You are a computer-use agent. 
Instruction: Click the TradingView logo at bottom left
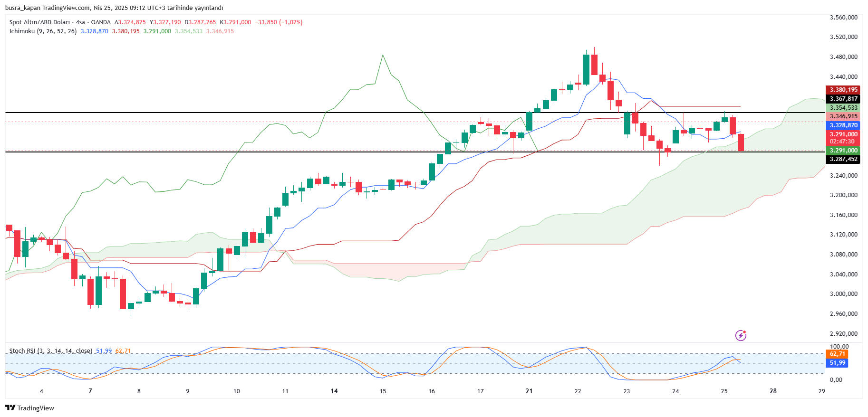tap(29, 408)
